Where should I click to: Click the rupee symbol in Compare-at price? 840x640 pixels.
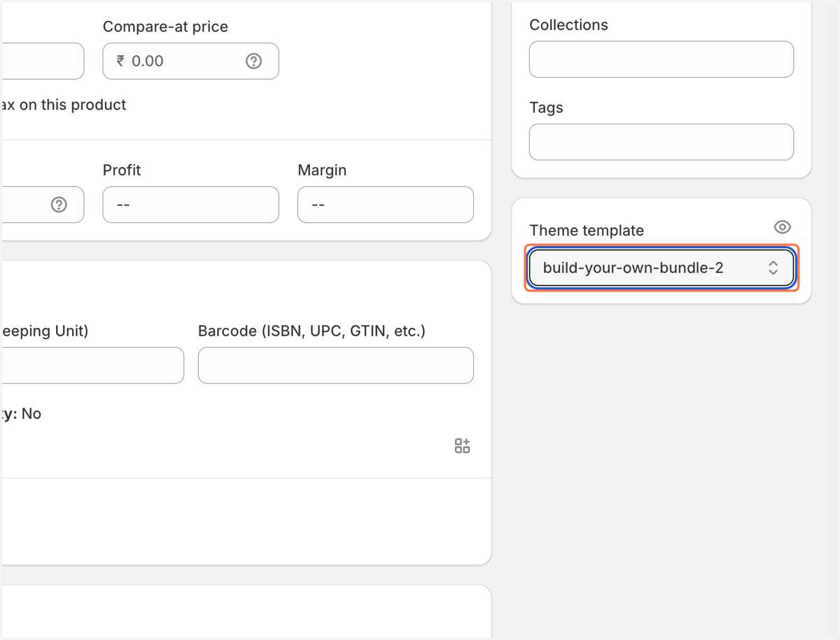pos(120,61)
